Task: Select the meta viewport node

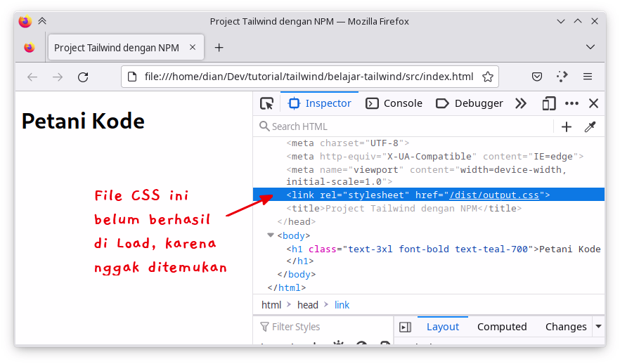Action: 426,176
